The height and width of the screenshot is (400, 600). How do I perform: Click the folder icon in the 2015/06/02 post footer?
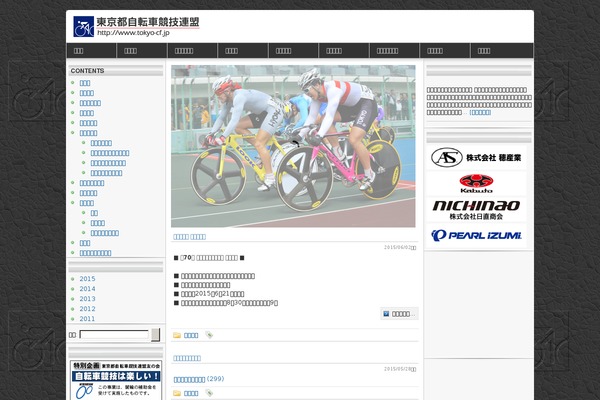pos(177,335)
